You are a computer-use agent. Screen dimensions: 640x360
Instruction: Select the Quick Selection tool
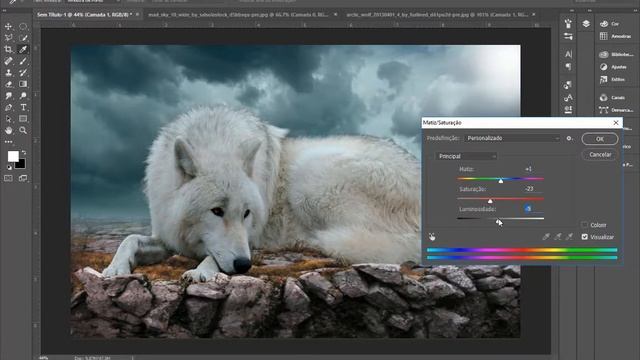click(x=23, y=38)
